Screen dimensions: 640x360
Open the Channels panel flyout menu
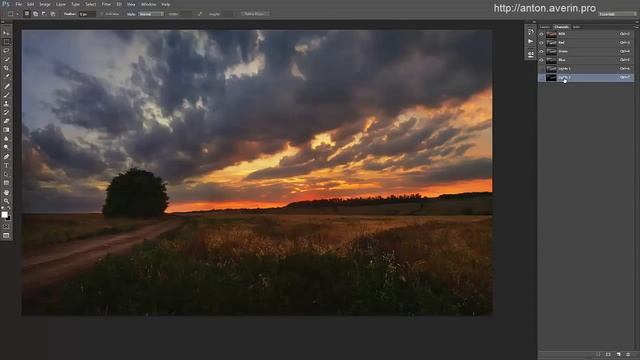(635, 27)
